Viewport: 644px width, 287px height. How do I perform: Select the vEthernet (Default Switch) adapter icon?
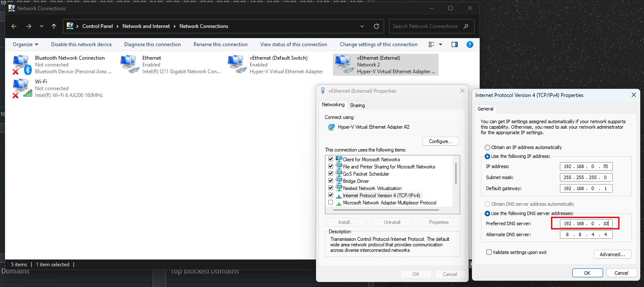click(x=237, y=65)
